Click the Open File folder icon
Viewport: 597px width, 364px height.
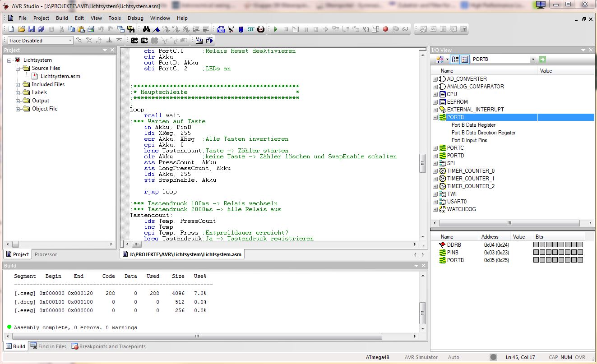(21, 29)
